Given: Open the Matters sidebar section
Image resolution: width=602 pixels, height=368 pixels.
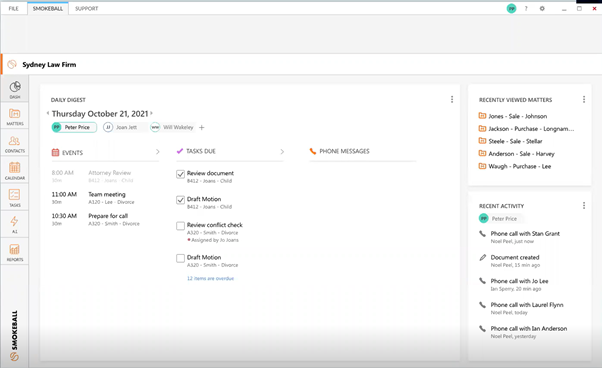Looking at the screenshot, I should (15, 116).
